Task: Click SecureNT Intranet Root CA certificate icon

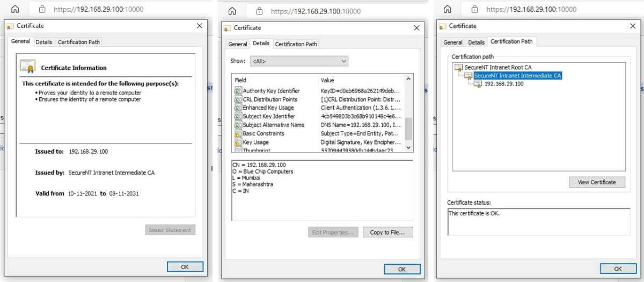Action: click(x=459, y=68)
